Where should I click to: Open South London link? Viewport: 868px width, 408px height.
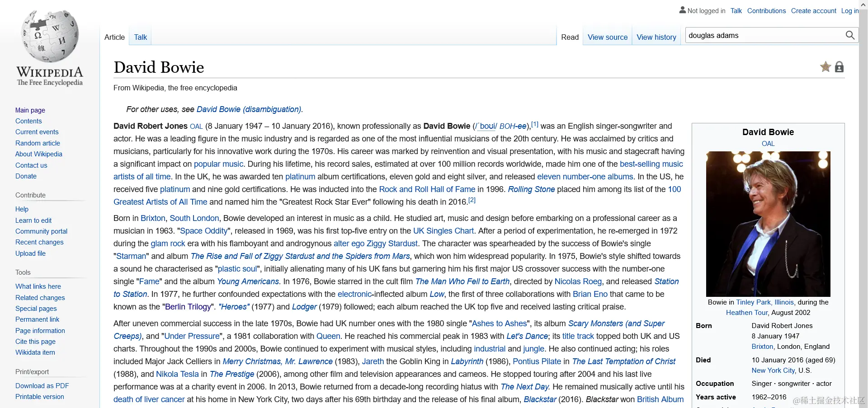(194, 218)
